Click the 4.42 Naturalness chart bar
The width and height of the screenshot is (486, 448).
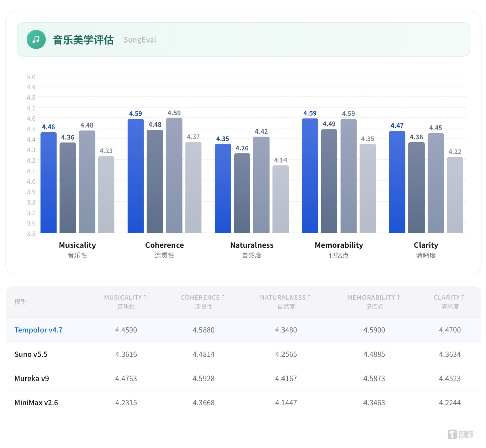click(x=261, y=185)
